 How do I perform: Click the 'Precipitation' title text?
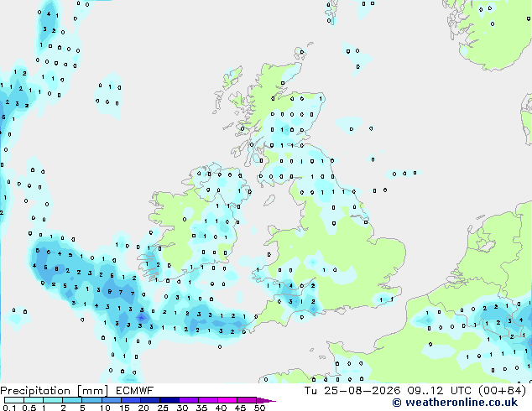(x=35, y=391)
